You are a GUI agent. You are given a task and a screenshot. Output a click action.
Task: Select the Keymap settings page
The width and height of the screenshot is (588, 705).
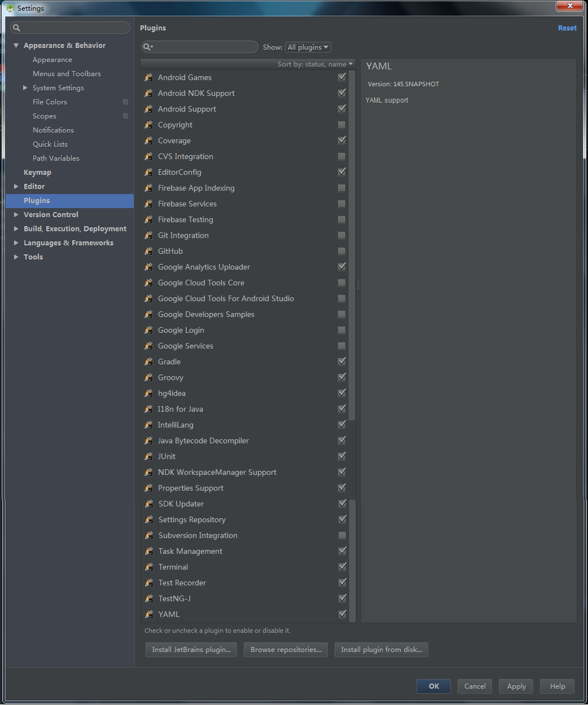coord(37,173)
